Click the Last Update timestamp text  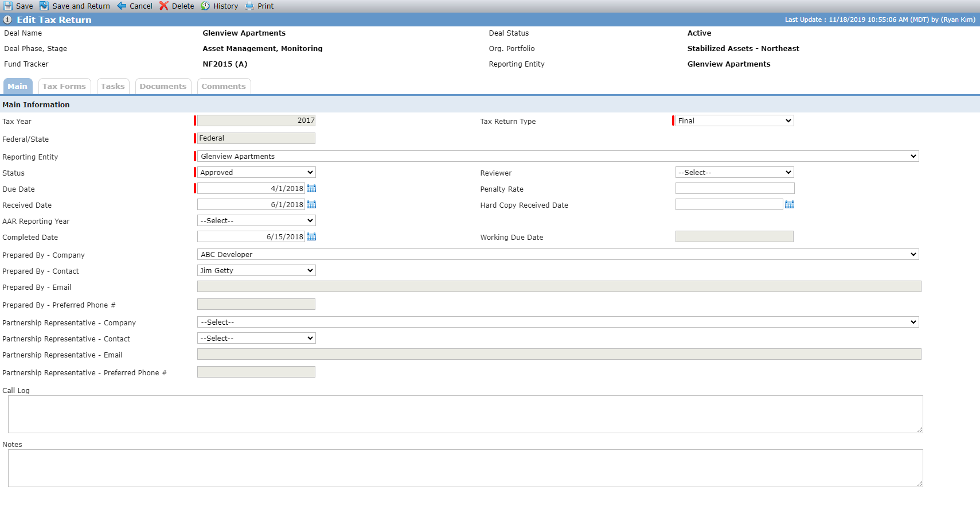click(x=880, y=20)
